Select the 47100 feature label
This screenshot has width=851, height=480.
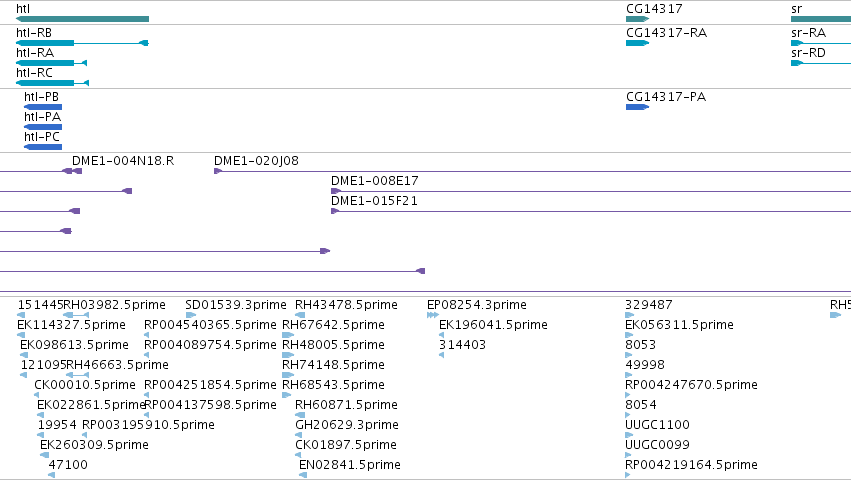(68, 465)
